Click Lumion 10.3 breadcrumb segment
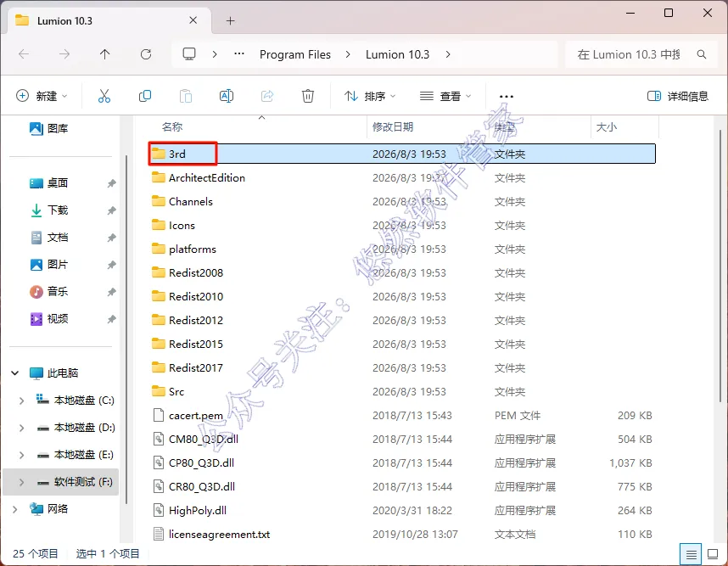728x566 pixels. [397, 54]
